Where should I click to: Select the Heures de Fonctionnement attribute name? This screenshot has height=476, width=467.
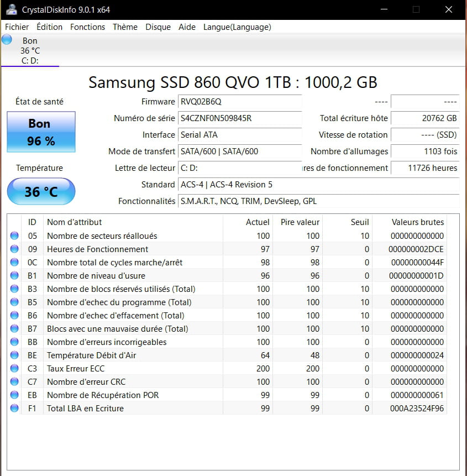tap(97, 249)
